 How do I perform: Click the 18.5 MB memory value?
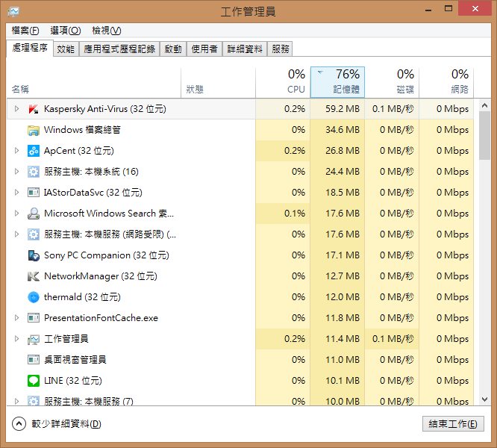click(343, 193)
